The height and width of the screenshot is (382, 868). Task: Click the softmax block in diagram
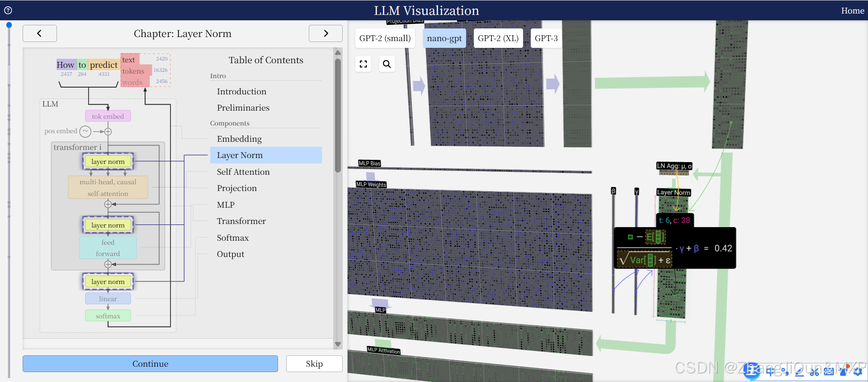(108, 316)
